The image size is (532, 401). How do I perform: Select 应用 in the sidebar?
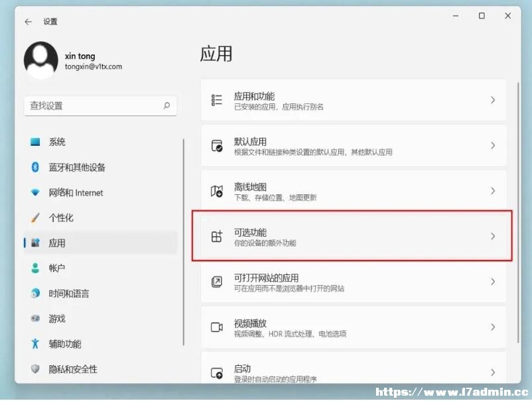coord(100,243)
